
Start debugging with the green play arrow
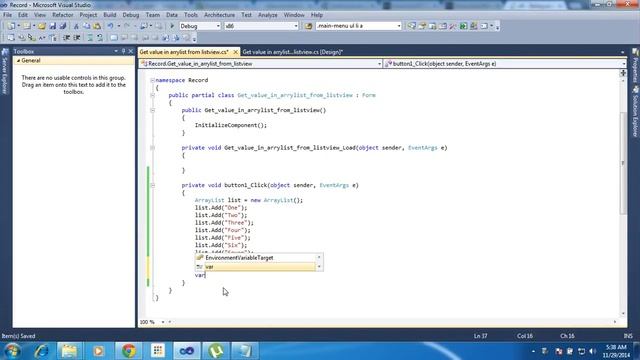(x=172, y=26)
